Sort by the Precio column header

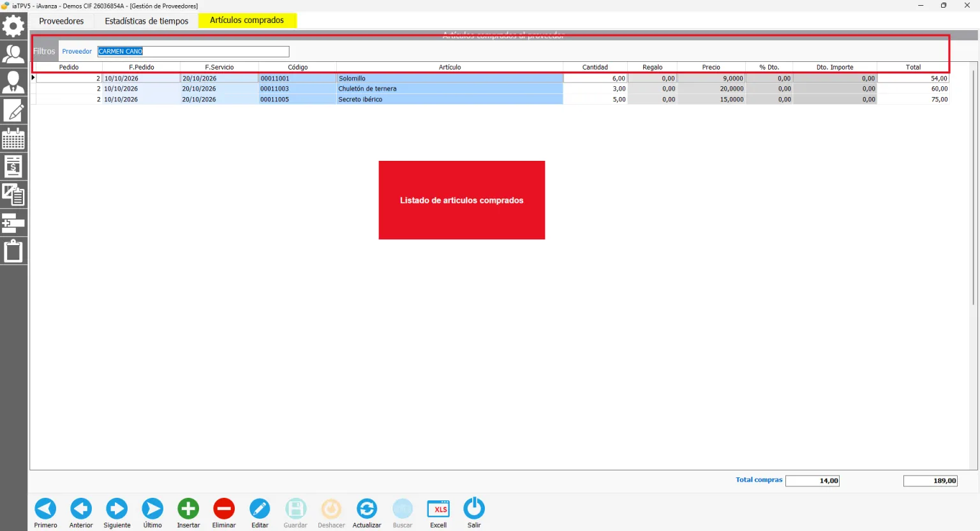click(711, 67)
